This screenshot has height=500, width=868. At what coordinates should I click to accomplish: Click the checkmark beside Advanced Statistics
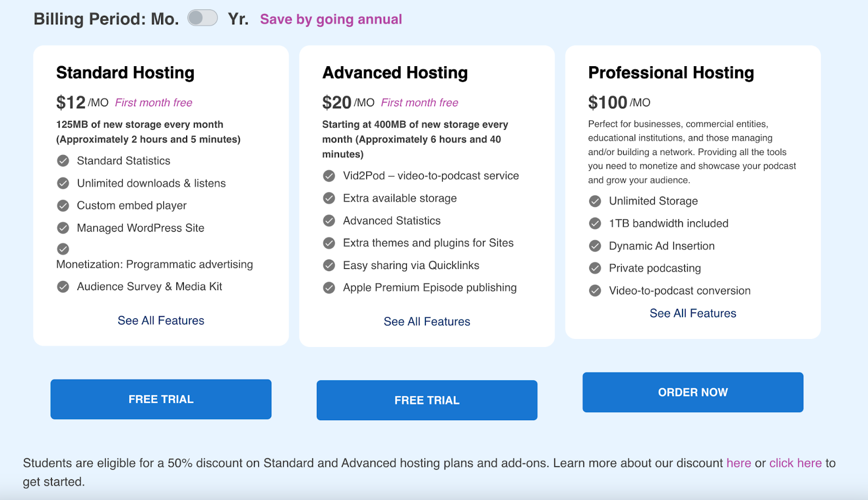click(x=329, y=220)
